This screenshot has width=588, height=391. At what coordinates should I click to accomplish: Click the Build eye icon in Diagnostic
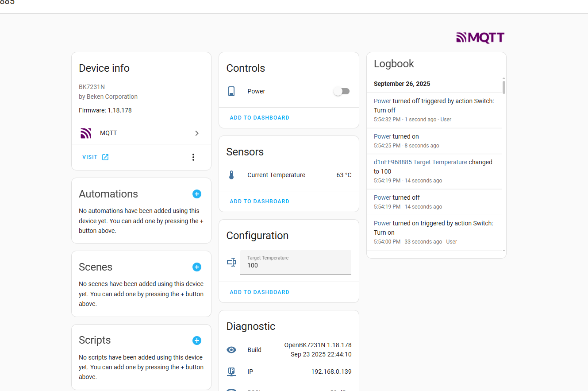[231, 350]
